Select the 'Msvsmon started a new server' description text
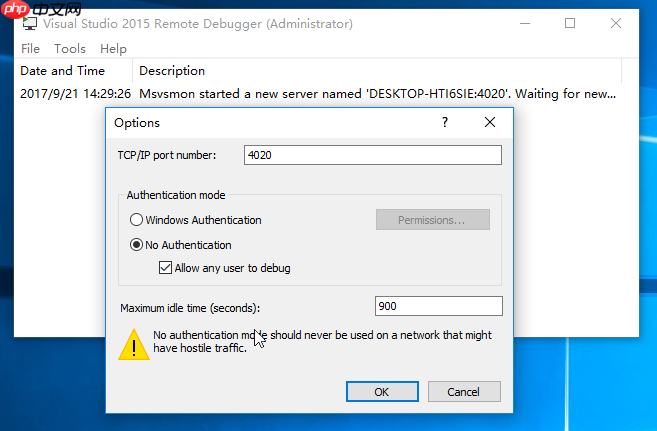Image resolution: width=657 pixels, height=431 pixels. click(377, 93)
